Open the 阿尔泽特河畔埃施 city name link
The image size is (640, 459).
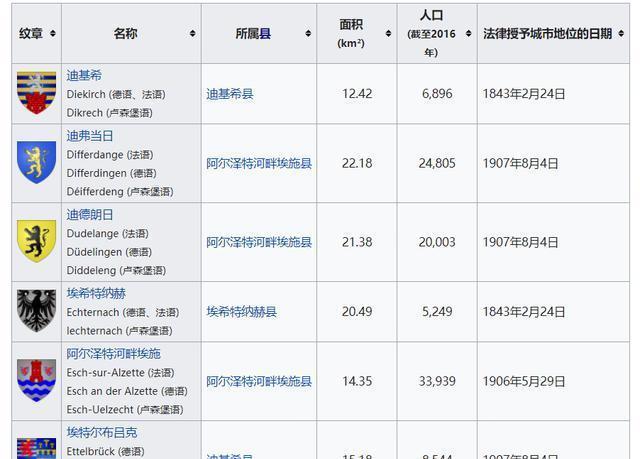click(113, 353)
